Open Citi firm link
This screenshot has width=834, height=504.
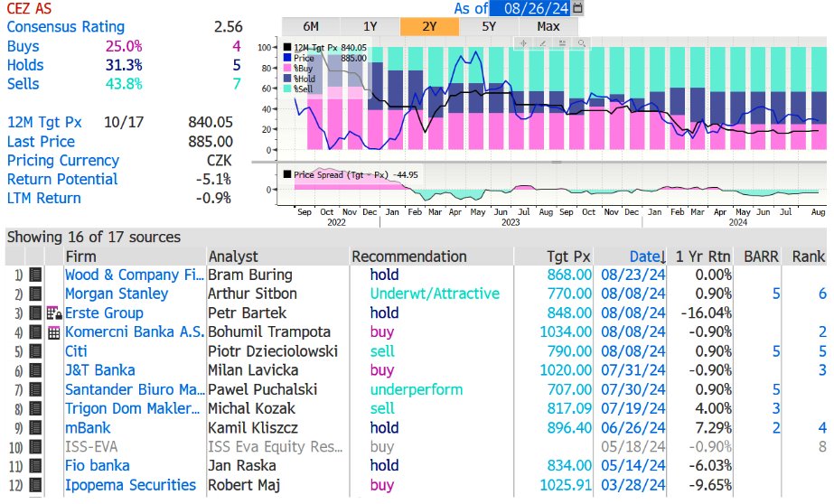tap(76, 351)
